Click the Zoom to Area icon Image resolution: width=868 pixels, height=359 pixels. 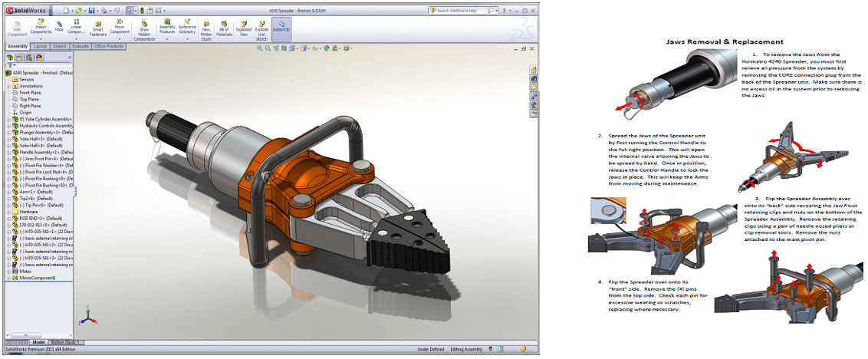pyautogui.click(x=268, y=48)
